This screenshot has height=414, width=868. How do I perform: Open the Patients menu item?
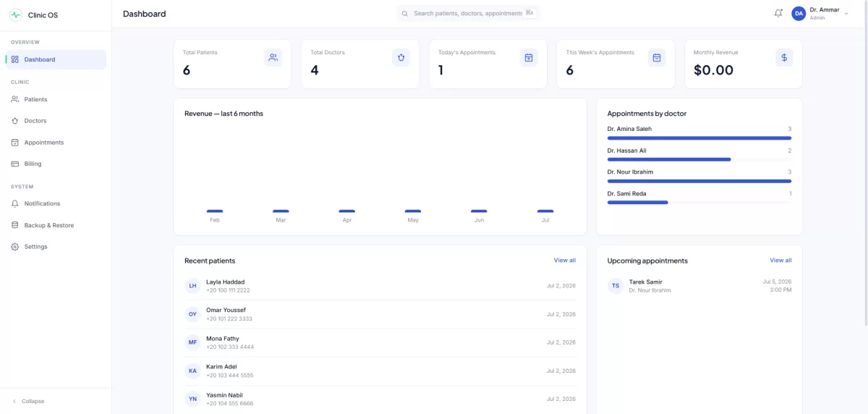coord(56,99)
